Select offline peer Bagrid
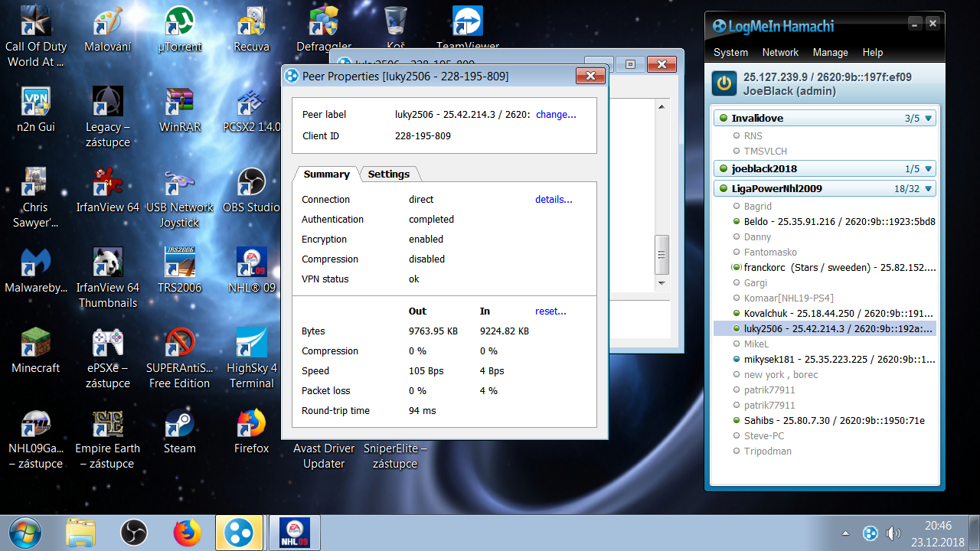 pyautogui.click(x=757, y=207)
